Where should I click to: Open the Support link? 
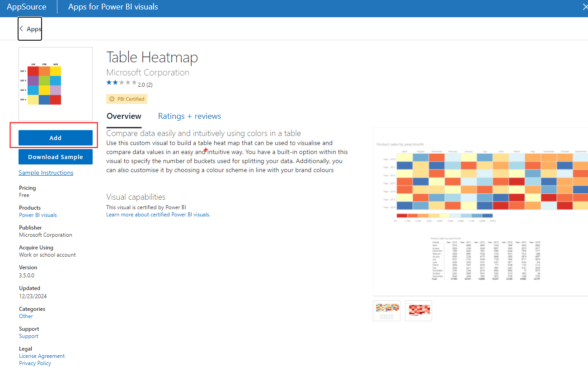pyautogui.click(x=28, y=336)
